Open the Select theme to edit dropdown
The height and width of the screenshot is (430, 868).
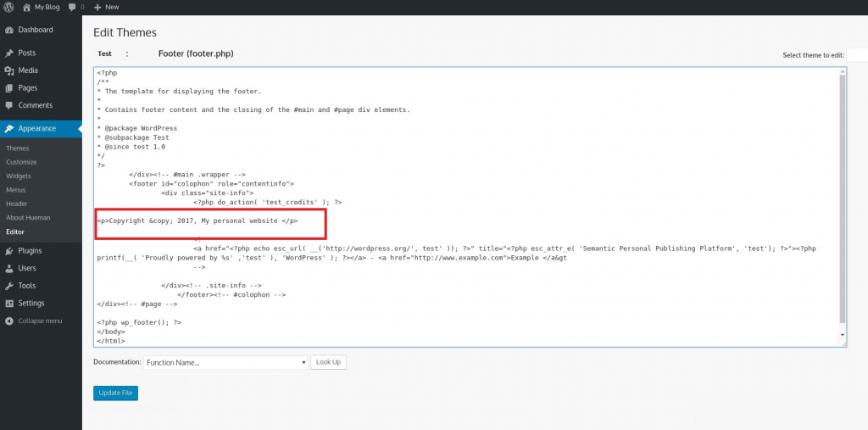pos(857,55)
